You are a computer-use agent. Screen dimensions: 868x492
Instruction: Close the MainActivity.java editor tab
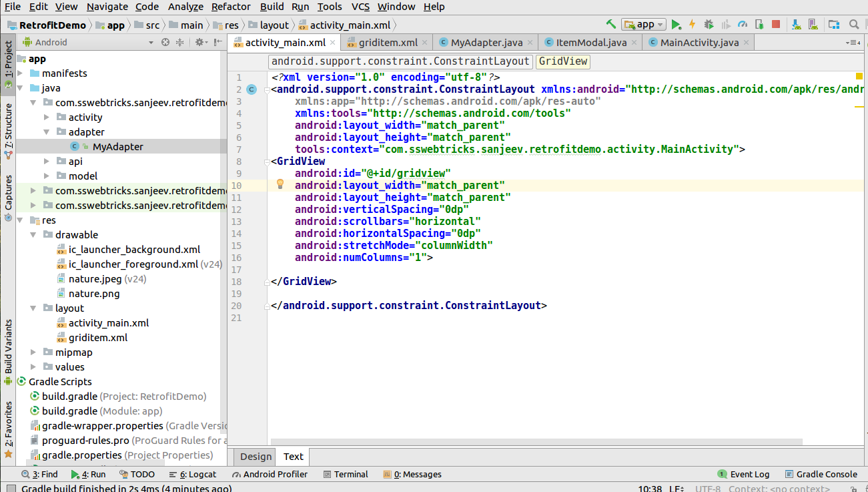point(747,42)
